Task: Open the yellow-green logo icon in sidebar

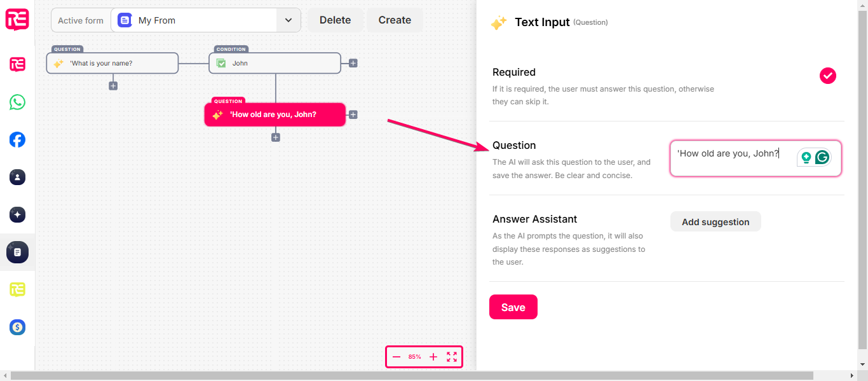Action: tap(17, 289)
